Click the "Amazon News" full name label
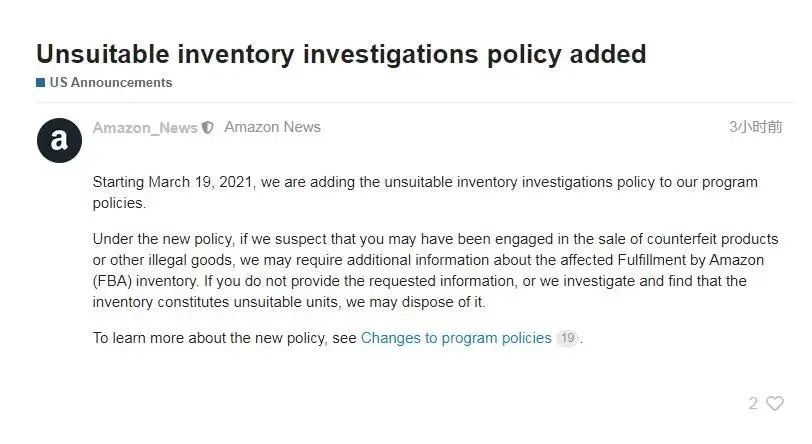This screenshot has width=812, height=444. pos(272,127)
